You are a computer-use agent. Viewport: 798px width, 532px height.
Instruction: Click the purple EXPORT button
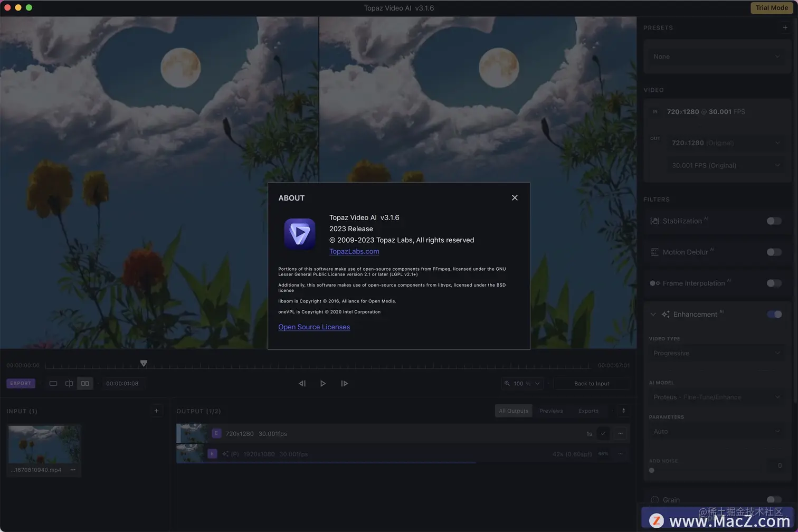21,383
